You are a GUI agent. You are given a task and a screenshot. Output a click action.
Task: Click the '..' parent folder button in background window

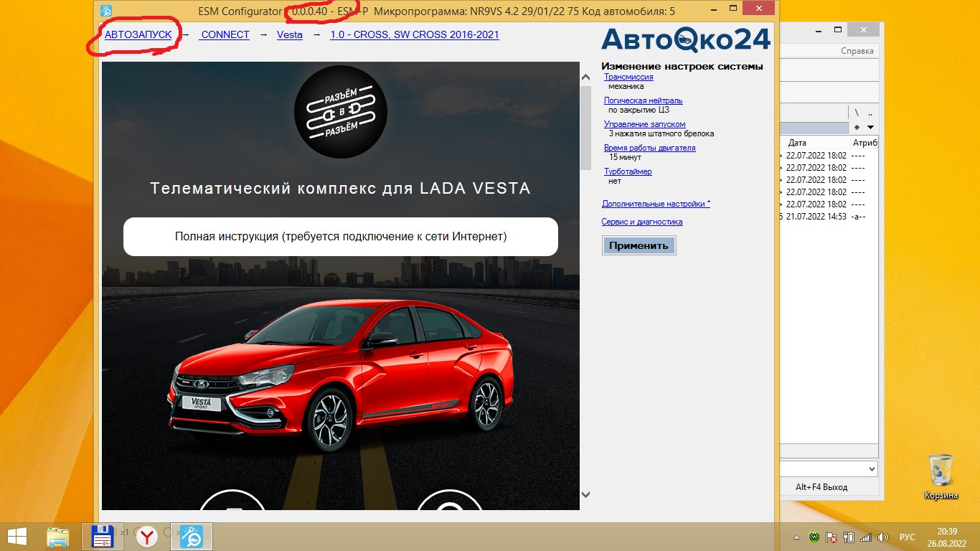(870, 113)
